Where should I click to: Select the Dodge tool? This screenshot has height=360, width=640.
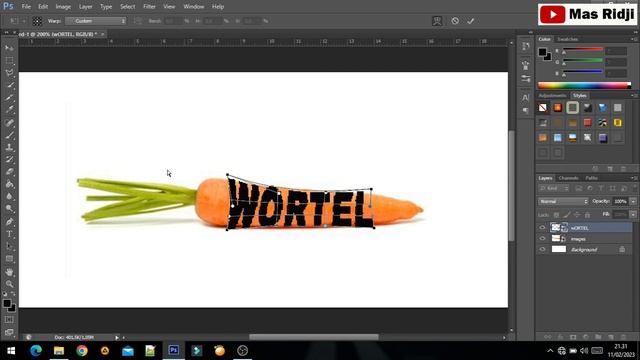coord(9,209)
